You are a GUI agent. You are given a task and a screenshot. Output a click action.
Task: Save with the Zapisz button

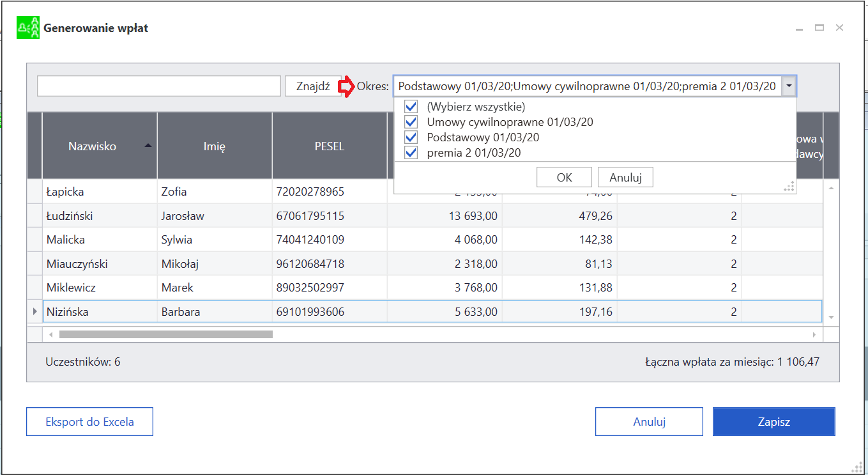coord(774,422)
